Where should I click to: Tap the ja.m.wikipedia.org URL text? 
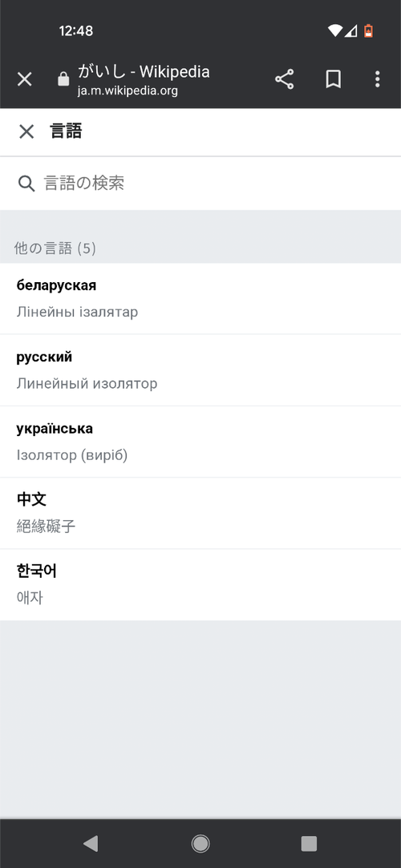click(x=128, y=91)
